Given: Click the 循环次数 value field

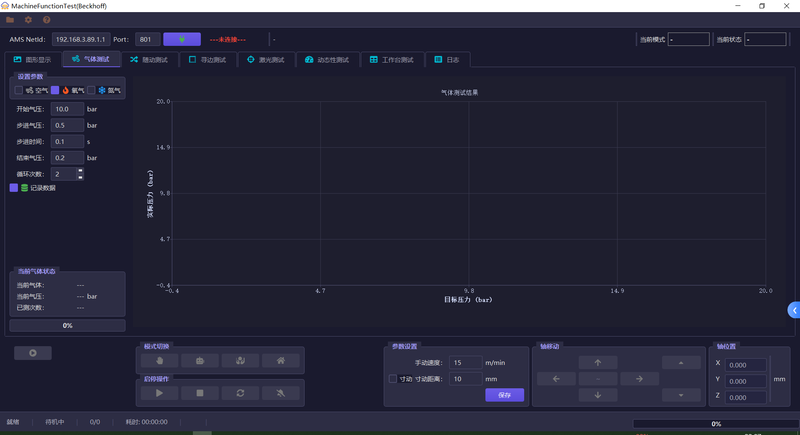Looking at the screenshot, I should (64, 174).
